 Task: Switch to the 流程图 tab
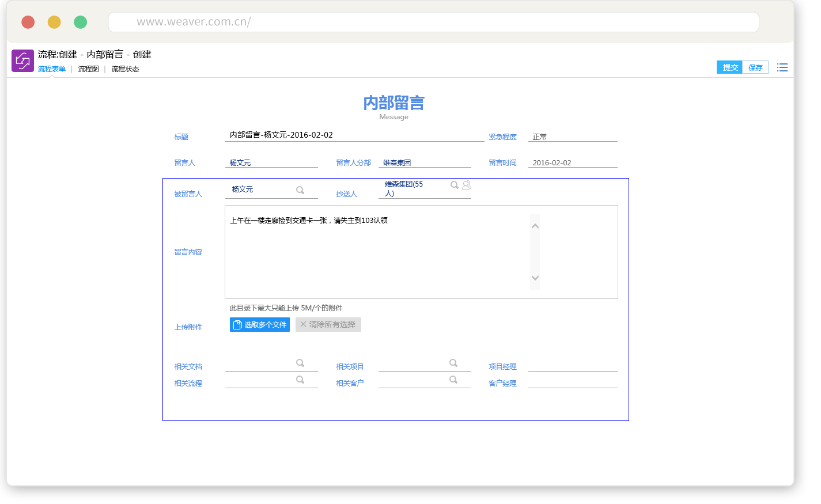click(88, 69)
